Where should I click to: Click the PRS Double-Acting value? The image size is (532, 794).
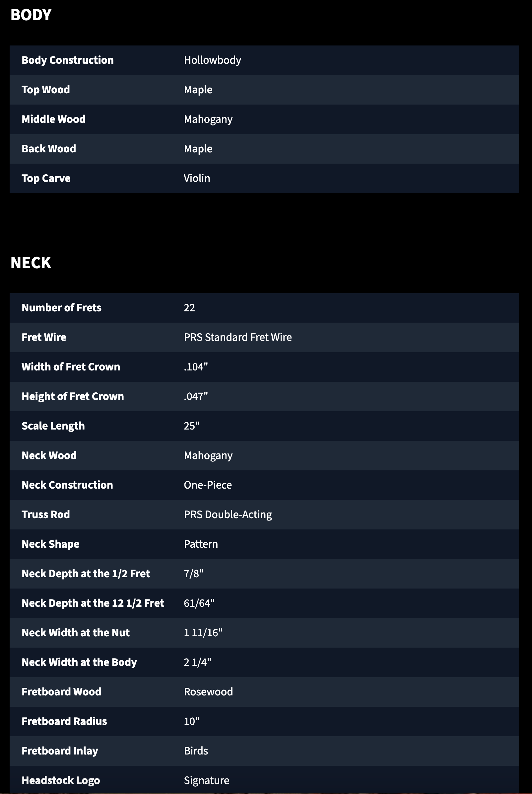[228, 515]
